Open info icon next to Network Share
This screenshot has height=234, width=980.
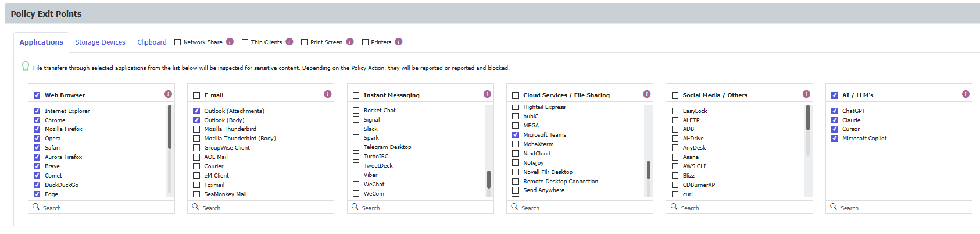click(230, 42)
